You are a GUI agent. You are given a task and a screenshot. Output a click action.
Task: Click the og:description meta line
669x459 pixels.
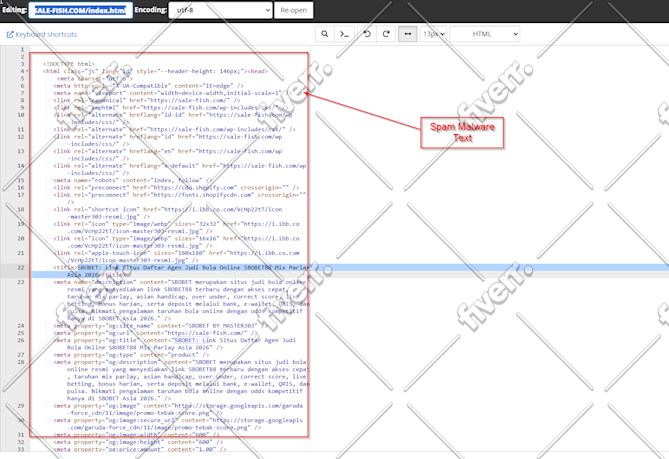coord(181,380)
